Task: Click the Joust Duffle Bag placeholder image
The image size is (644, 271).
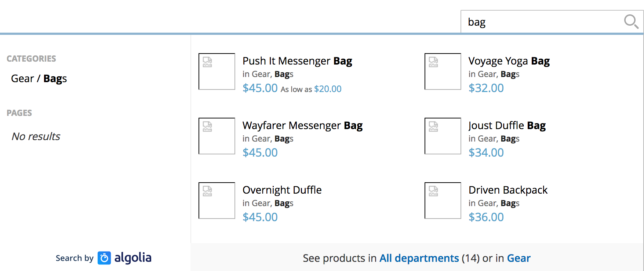Action: 442,136
